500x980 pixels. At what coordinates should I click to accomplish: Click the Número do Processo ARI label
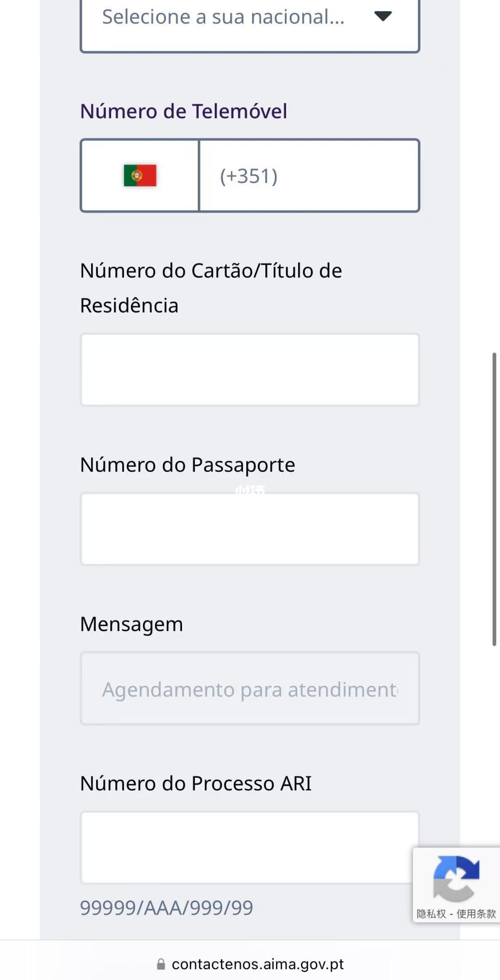pos(196,784)
